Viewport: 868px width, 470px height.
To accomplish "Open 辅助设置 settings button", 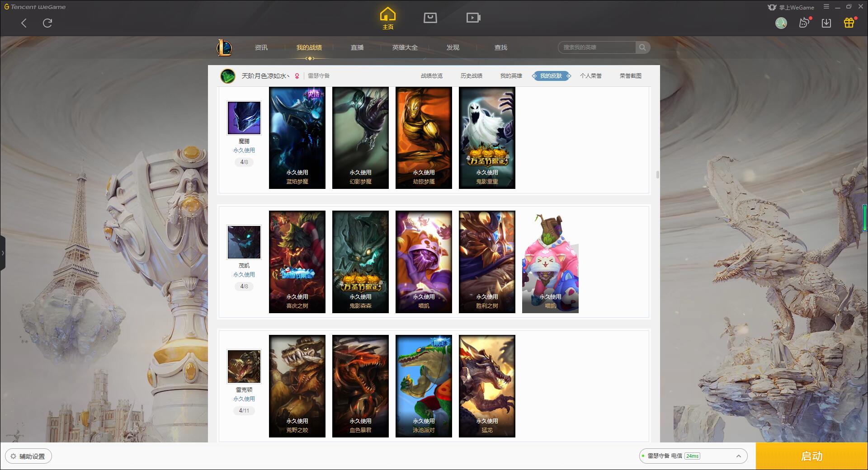I will (28, 456).
